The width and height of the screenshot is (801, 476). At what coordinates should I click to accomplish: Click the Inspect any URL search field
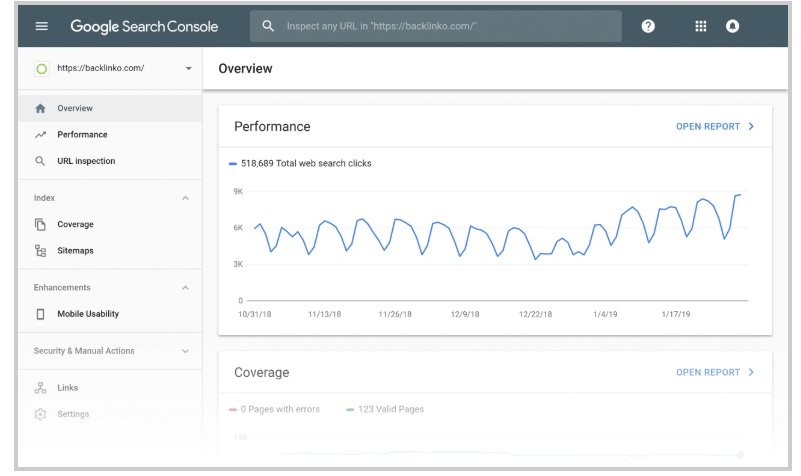point(436,26)
